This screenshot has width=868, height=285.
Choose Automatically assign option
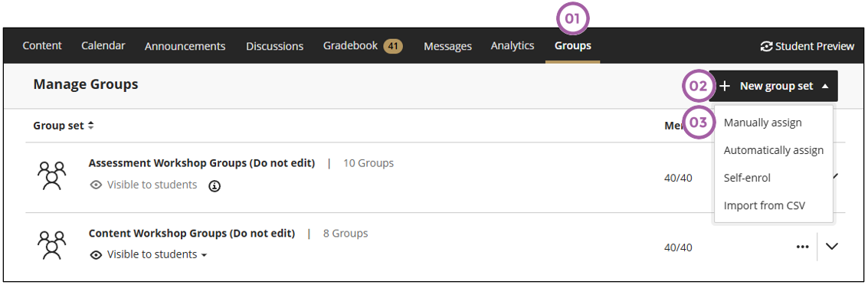coord(773,150)
